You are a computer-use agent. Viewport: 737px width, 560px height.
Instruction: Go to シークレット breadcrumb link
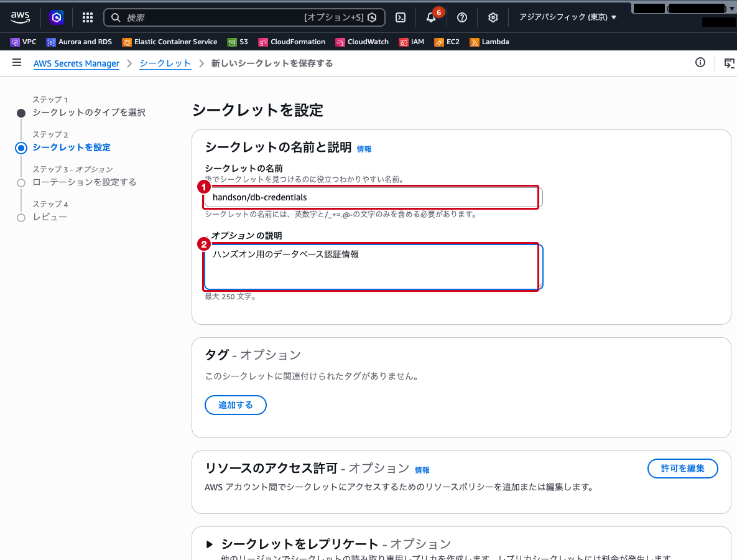(x=165, y=63)
